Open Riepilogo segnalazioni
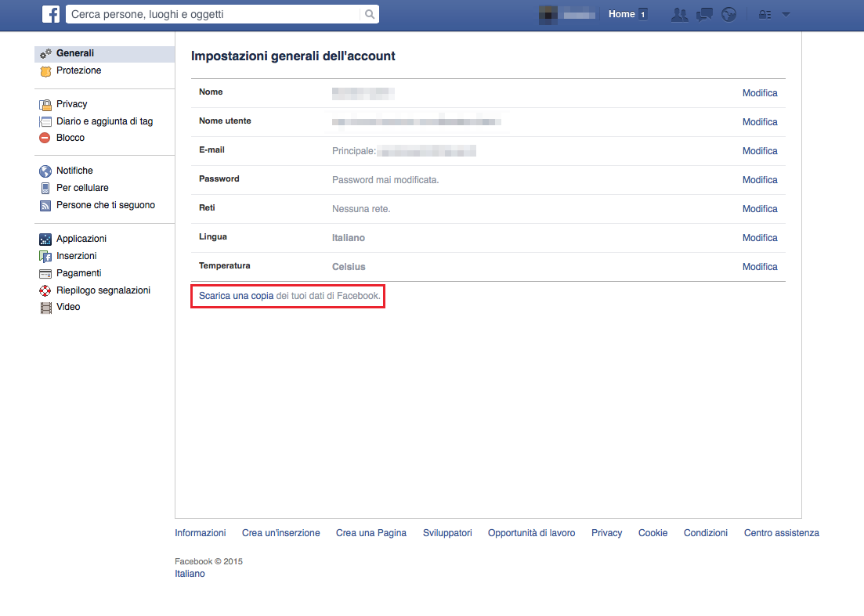 click(103, 290)
